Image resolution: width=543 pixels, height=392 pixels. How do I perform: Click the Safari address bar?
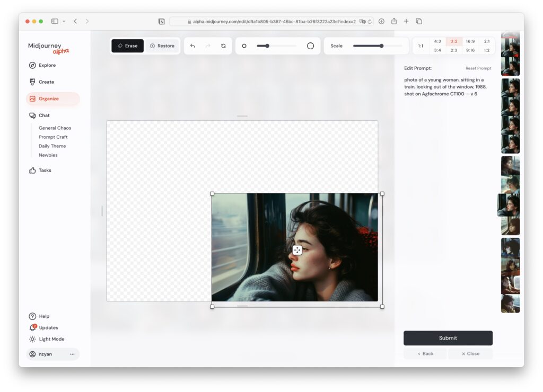pos(271,21)
